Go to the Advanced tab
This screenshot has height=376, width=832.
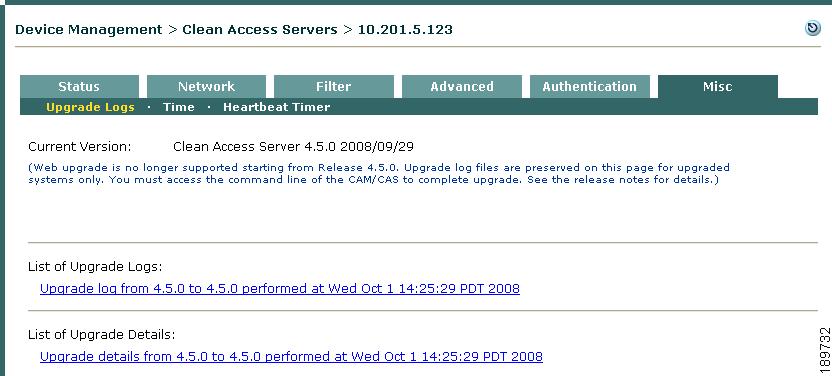pos(462,86)
